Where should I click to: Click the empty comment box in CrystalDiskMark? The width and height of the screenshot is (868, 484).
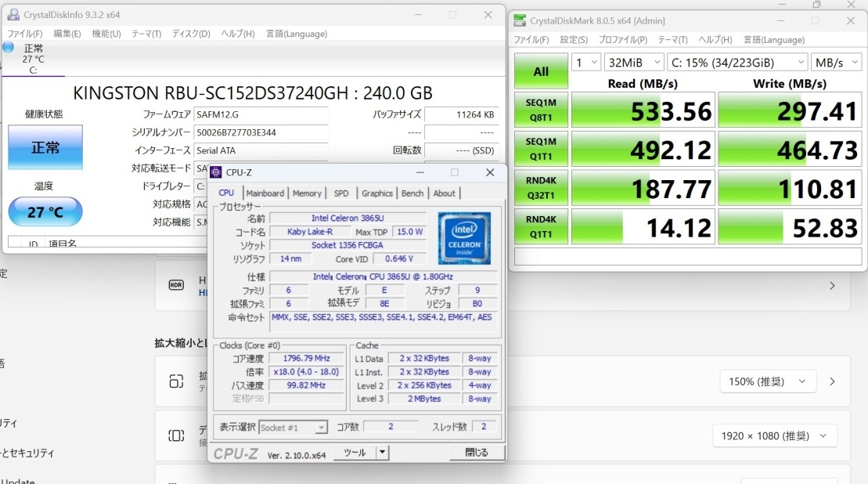click(x=688, y=256)
